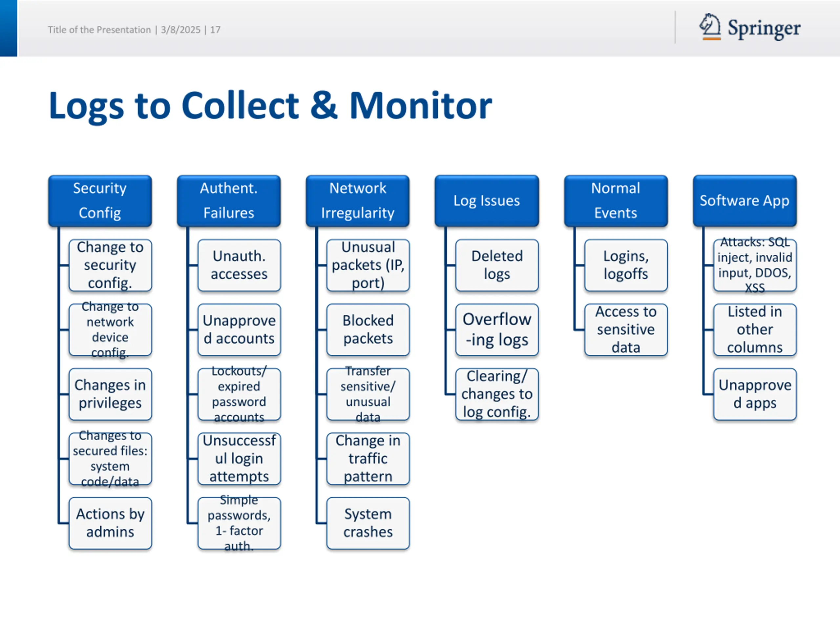Click the 'Title of the Presentation' header text

click(x=99, y=30)
